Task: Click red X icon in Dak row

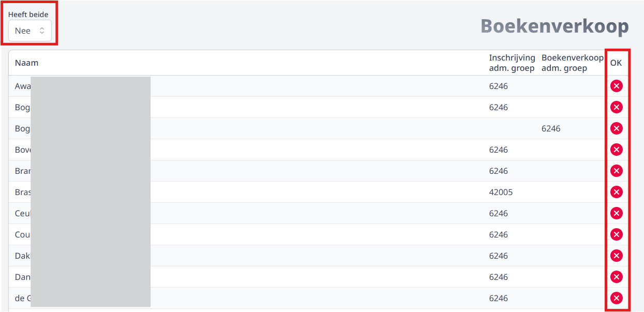Action: pyautogui.click(x=616, y=256)
